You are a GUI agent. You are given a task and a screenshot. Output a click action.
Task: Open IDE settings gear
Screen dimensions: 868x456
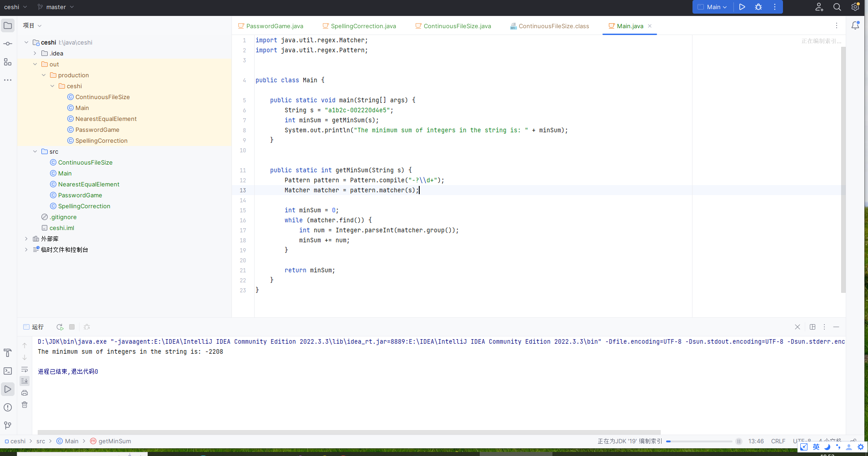[x=855, y=7]
